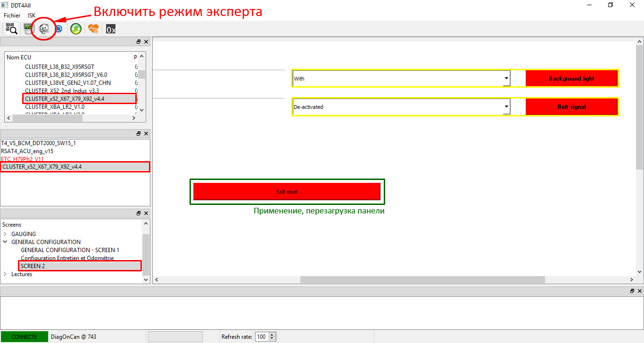Select CLUSTER_X52_2nd_Indus_v3.3 in ECU list
The height and width of the screenshot is (343, 644).
click(x=62, y=90)
